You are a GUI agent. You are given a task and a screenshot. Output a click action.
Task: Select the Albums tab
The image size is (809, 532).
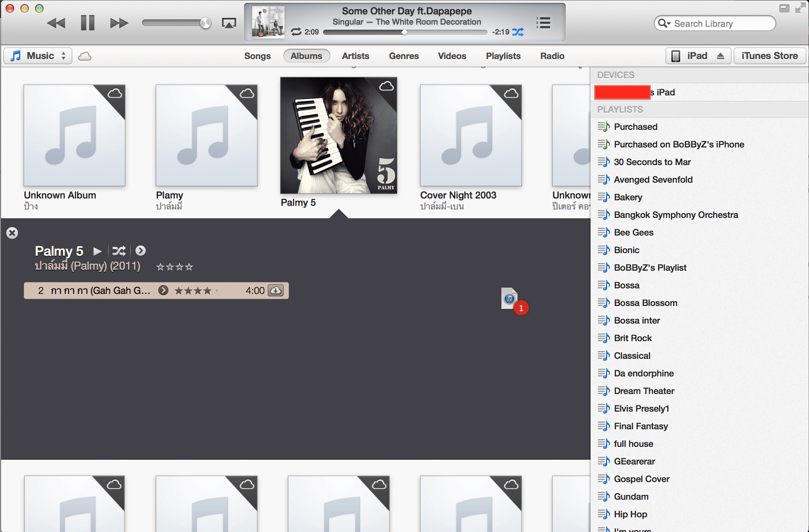click(x=306, y=56)
